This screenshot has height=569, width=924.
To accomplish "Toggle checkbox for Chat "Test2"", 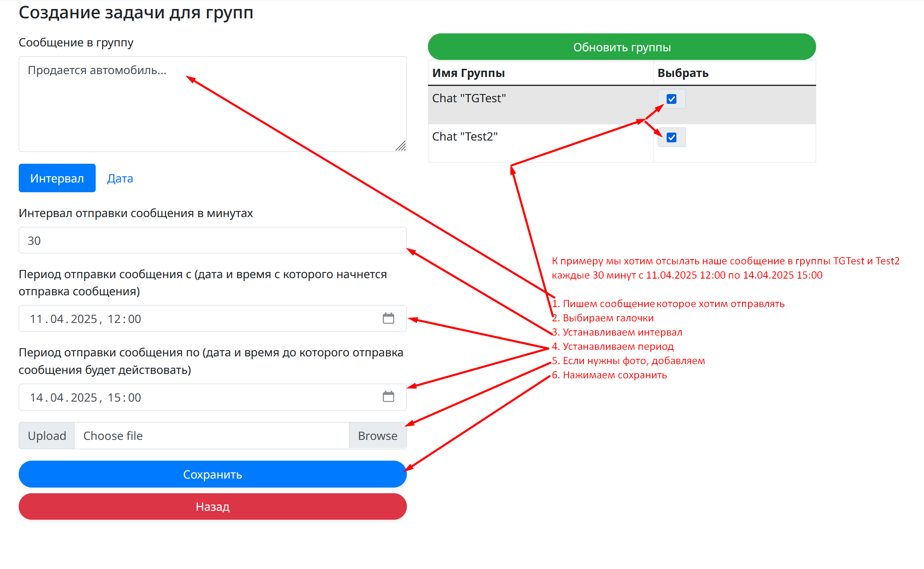I will click(x=672, y=137).
